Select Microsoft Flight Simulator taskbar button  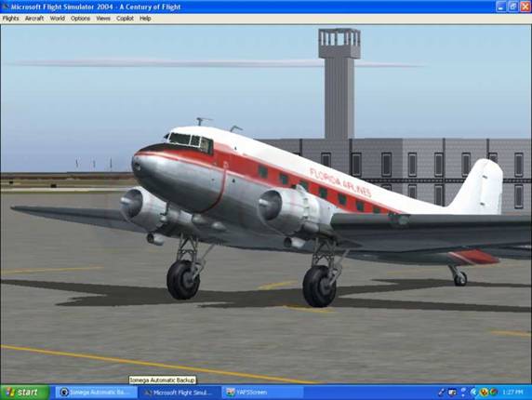[x=180, y=393]
